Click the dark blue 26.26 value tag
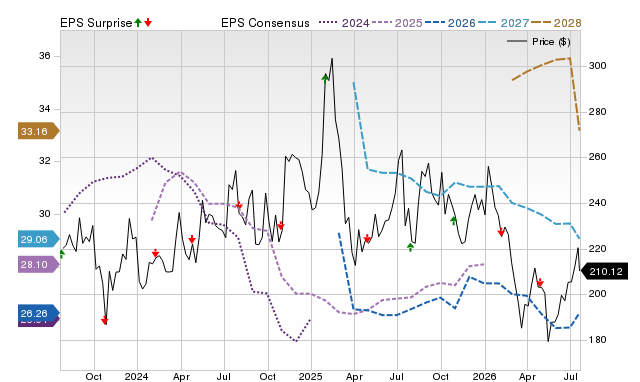The width and height of the screenshot is (640, 382). click(38, 313)
